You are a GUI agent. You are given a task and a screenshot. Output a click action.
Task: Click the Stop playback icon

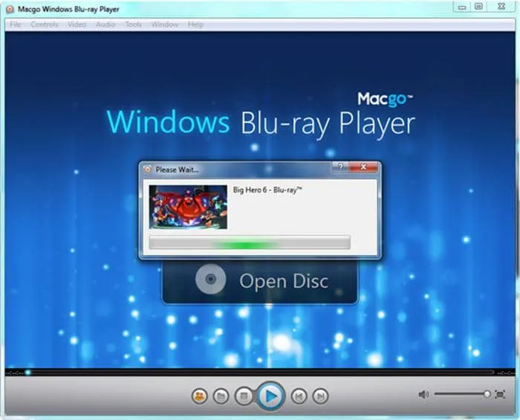(x=244, y=396)
